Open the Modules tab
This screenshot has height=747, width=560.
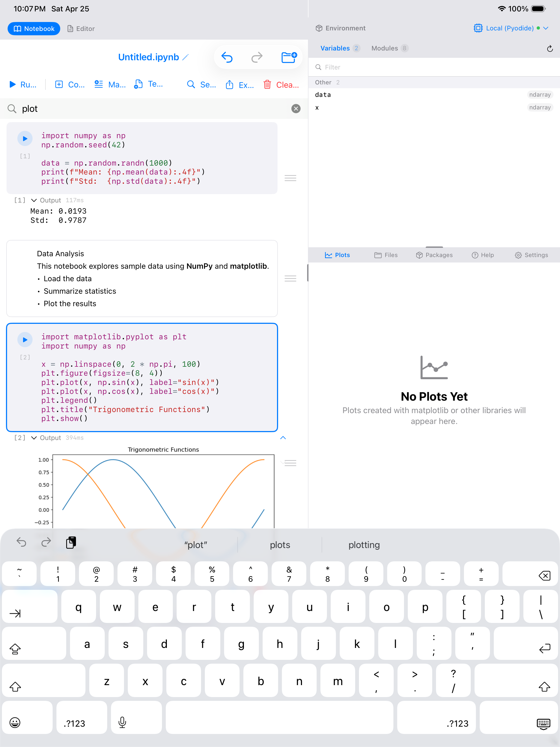(390, 48)
